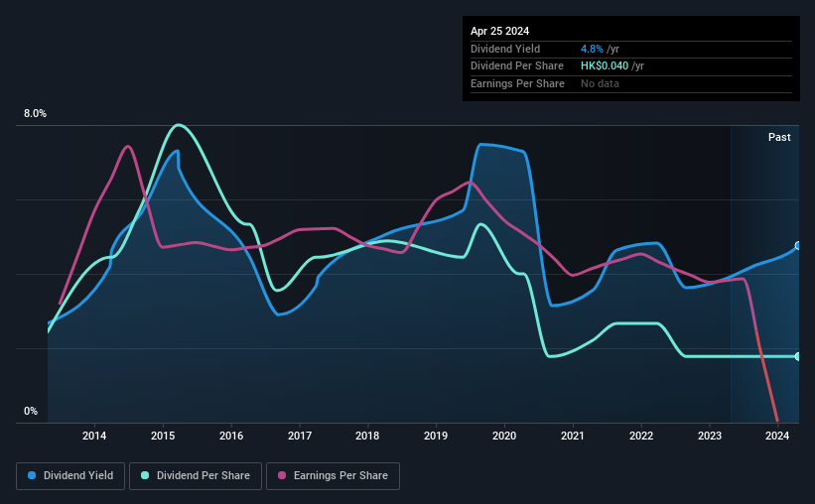Select the 2018 tick label on axis

pyautogui.click(x=367, y=436)
